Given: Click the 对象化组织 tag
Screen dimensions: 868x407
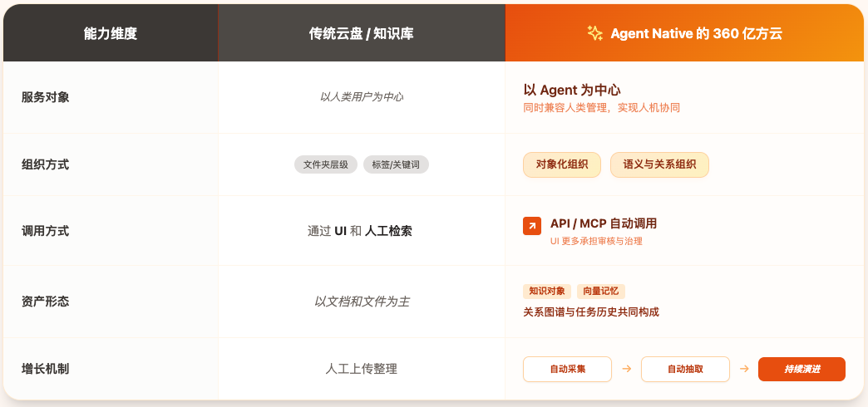Looking at the screenshot, I should click(562, 164).
